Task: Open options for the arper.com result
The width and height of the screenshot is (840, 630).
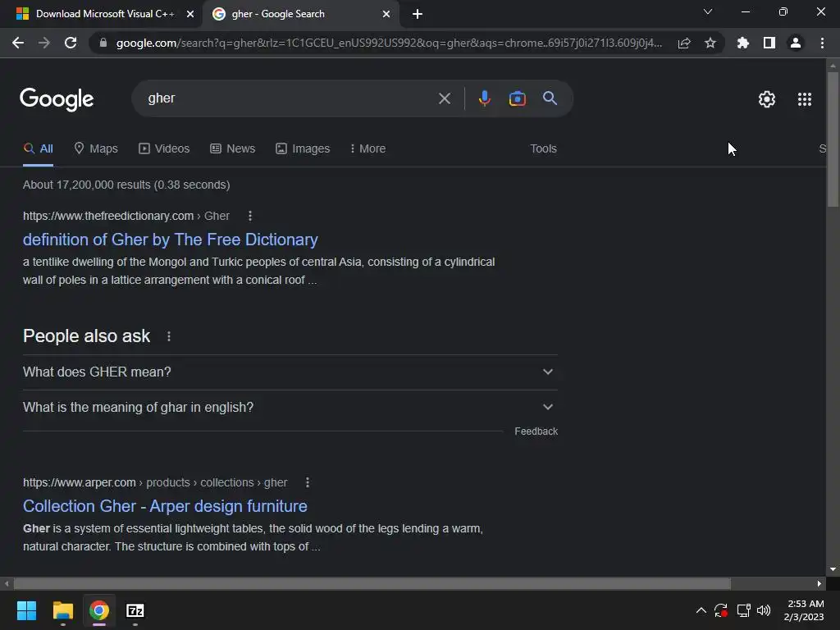Action: tap(308, 482)
